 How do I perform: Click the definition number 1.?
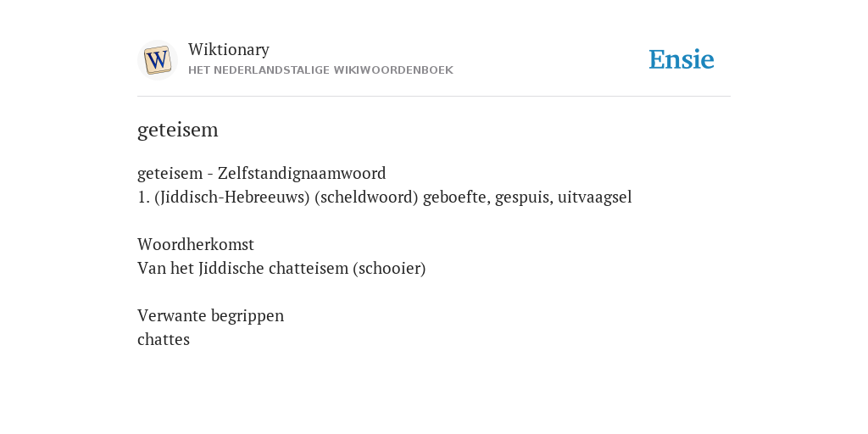pyautogui.click(x=143, y=197)
